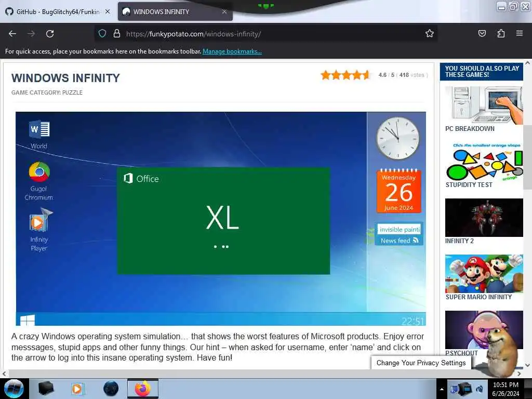Click the analog clock gadget
Viewport: 532px width, 399px height.
pyautogui.click(x=397, y=138)
